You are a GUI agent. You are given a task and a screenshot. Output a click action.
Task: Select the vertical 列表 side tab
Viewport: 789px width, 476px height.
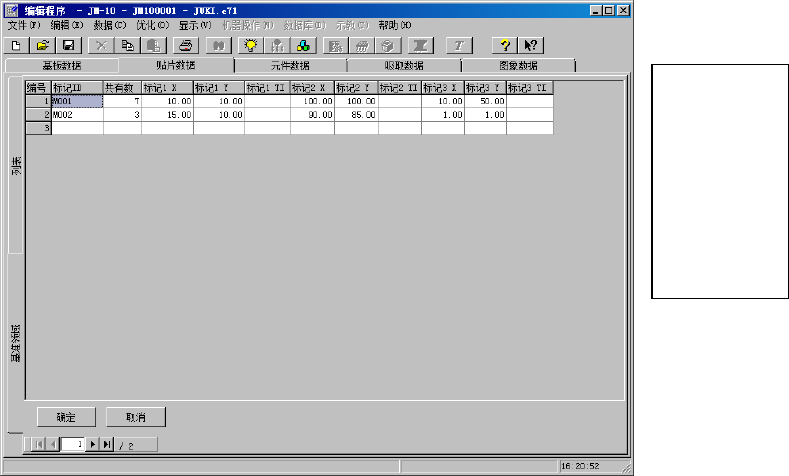pyautogui.click(x=16, y=165)
